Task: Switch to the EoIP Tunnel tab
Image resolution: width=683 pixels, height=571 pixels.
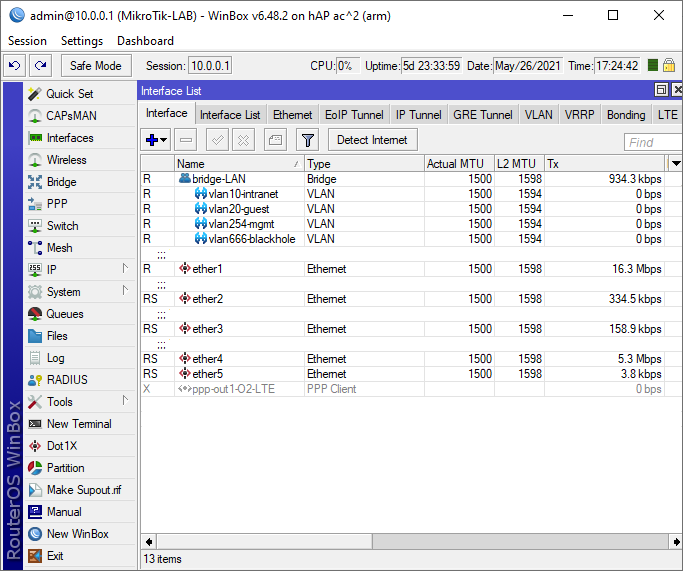Action: [x=354, y=115]
